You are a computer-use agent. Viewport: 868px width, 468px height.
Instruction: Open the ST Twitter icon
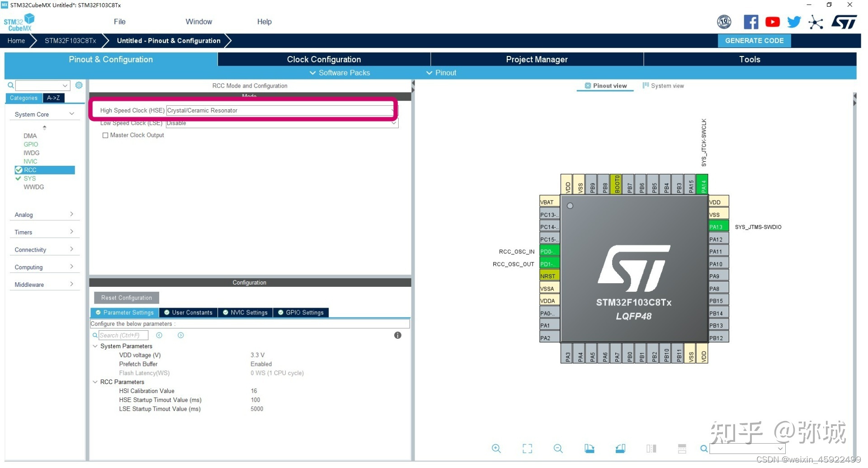coord(794,22)
